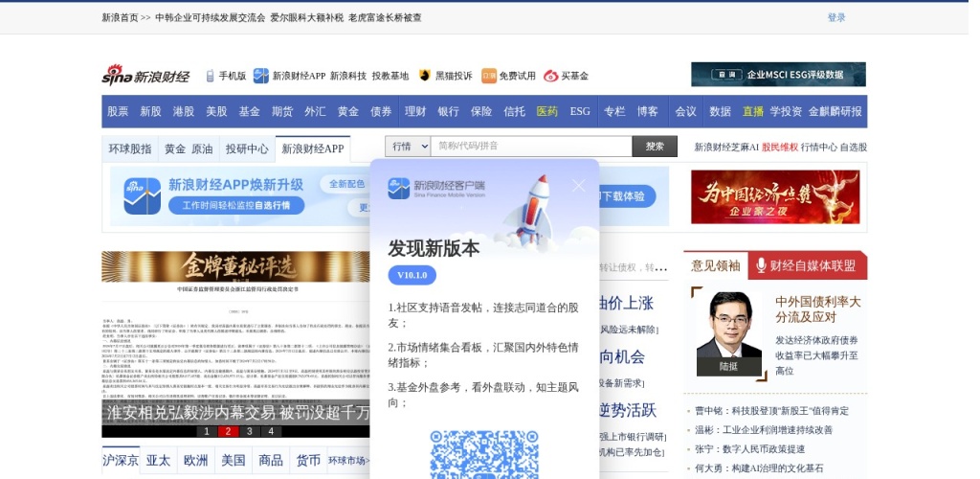Screen dimensions: 980x479
Task: Open 股民维权 red link
Action: (779, 147)
